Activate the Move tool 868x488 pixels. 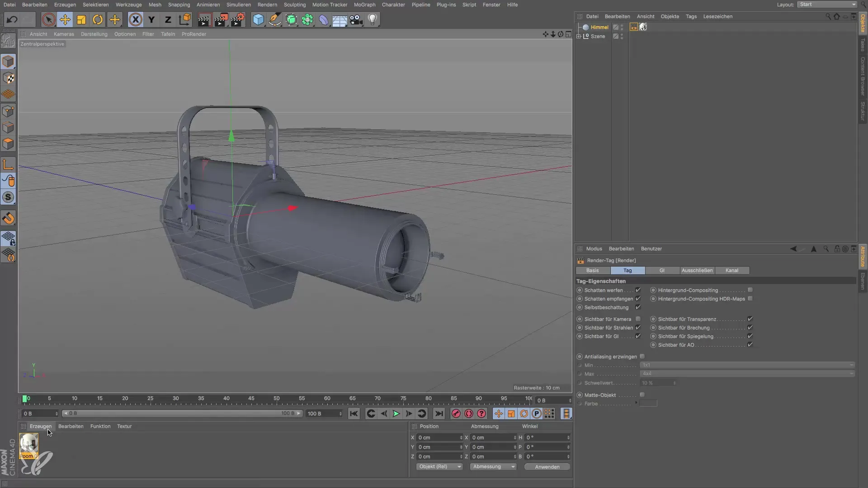(65, 19)
